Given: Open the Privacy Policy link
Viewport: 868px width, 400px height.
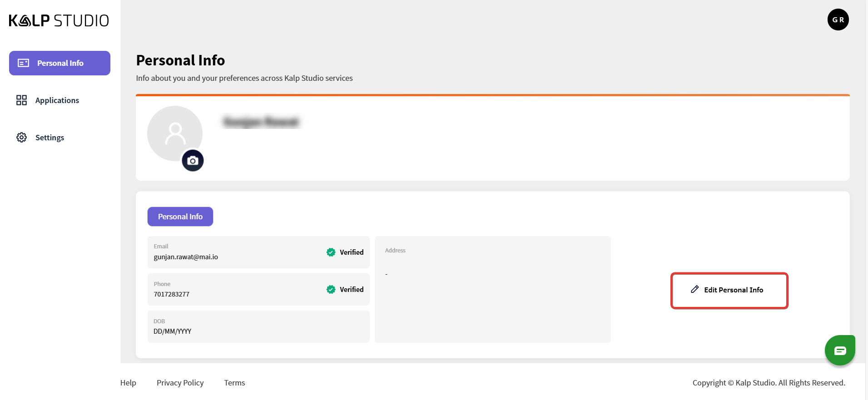Looking at the screenshot, I should [180, 383].
